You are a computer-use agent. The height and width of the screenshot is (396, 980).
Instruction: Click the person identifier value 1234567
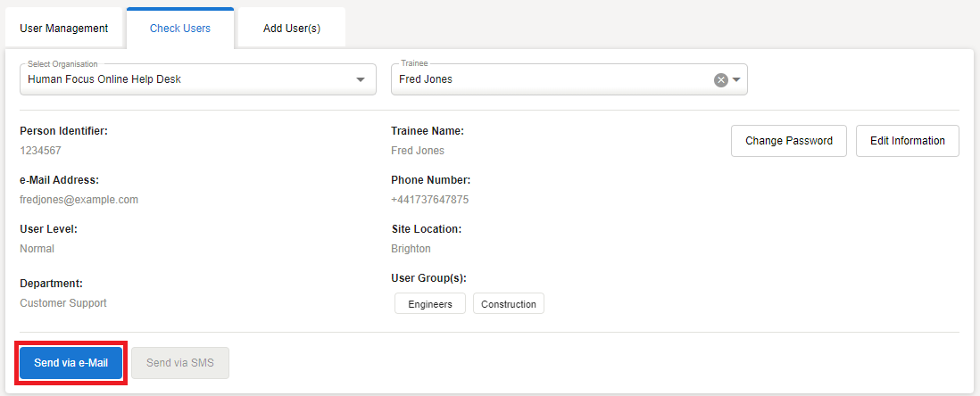[40, 151]
